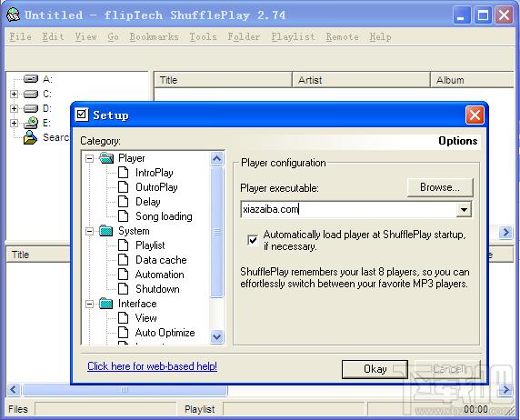
Task: Open the Playlist menu
Action: tap(293, 36)
